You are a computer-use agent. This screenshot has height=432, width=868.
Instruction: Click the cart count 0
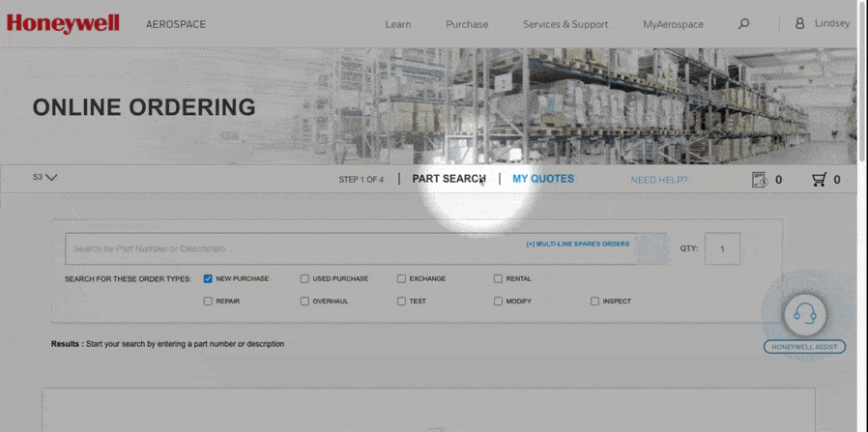[837, 179]
